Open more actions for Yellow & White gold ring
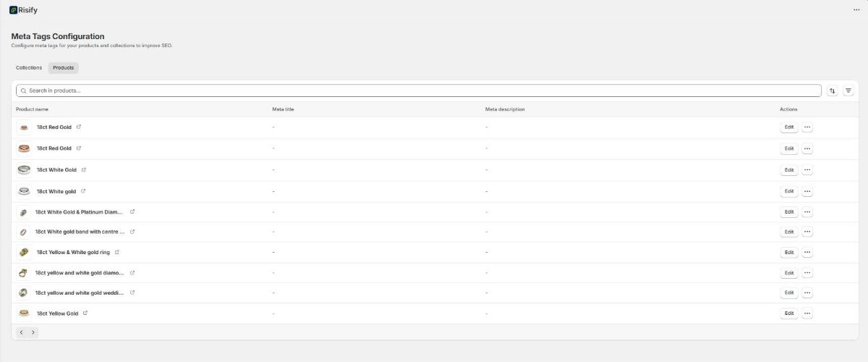This screenshot has width=868, height=362. pos(807,253)
